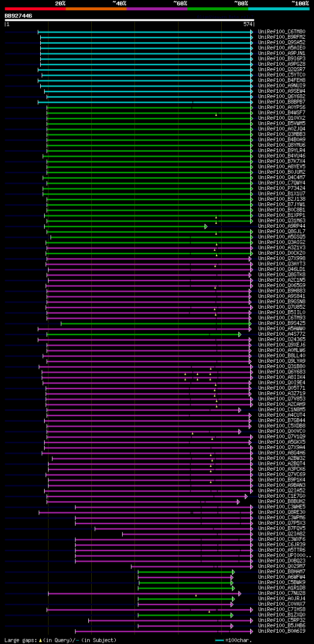
Task: Open the UniRef100_A8IIK4 hit link
Action: 282,377
